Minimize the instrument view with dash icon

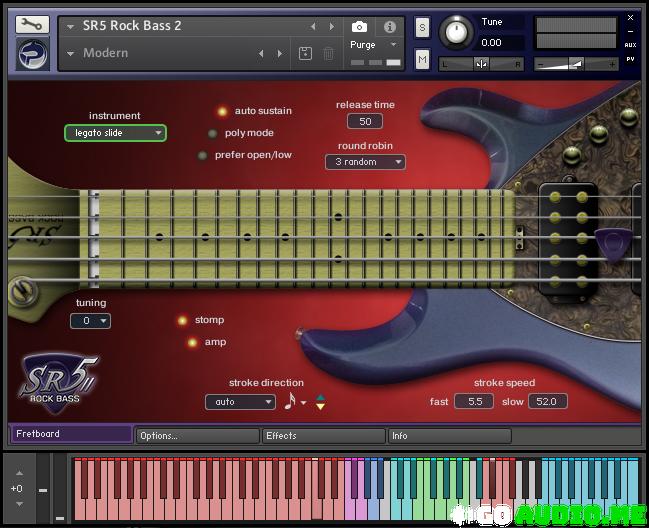tap(630, 31)
